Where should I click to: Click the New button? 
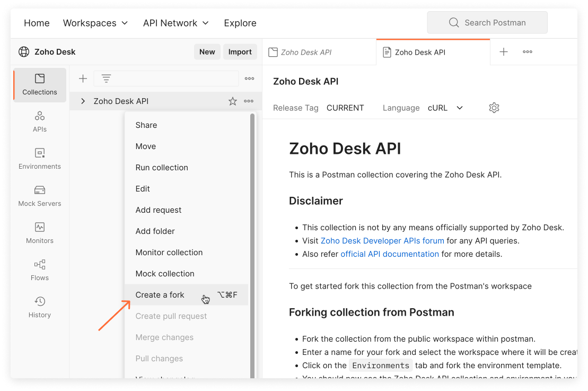(207, 52)
